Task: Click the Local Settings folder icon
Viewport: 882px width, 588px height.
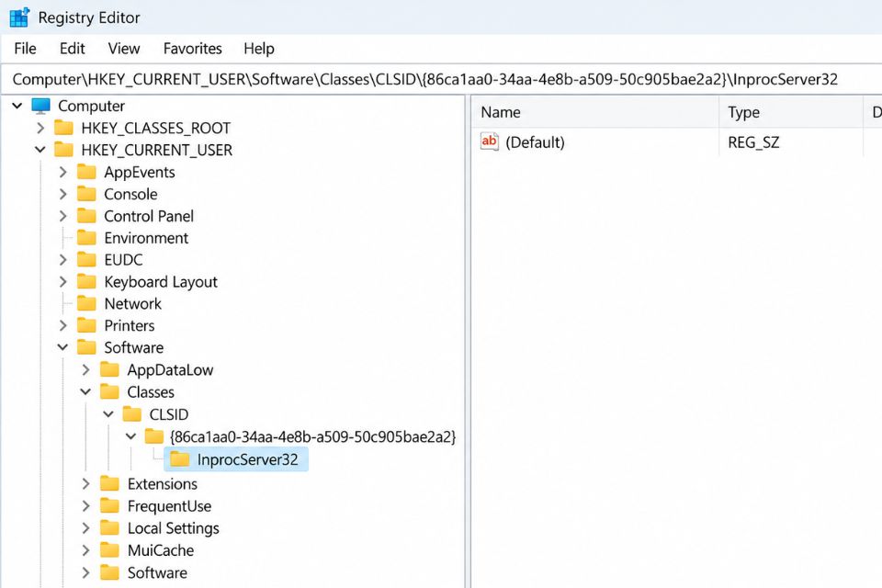Action: [109, 527]
